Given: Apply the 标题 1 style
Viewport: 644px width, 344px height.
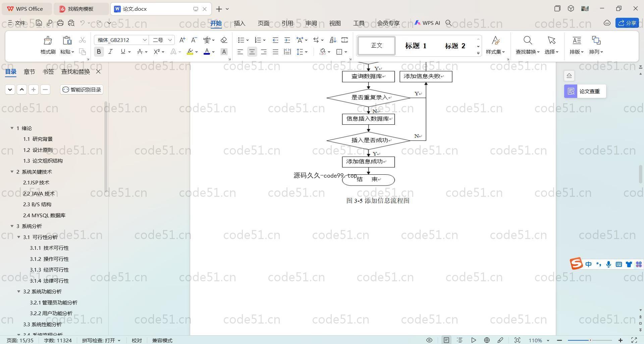Looking at the screenshot, I should pyautogui.click(x=416, y=46).
